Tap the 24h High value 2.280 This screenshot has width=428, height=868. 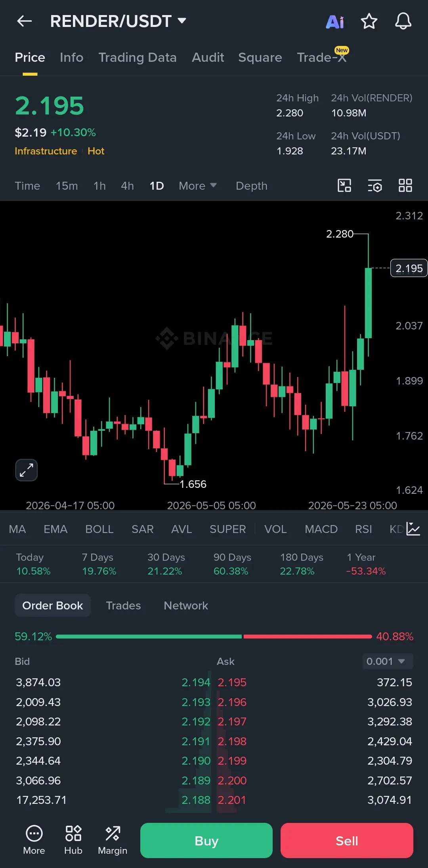(290, 113)
